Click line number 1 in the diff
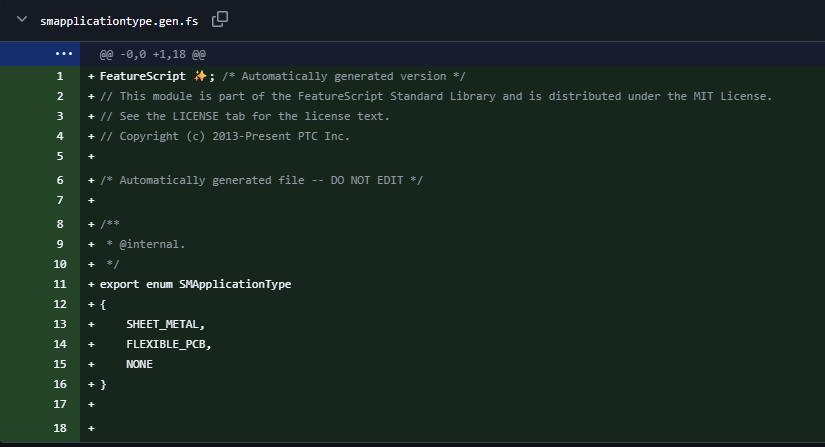This screenshot has width=825, height=447. 60,76
